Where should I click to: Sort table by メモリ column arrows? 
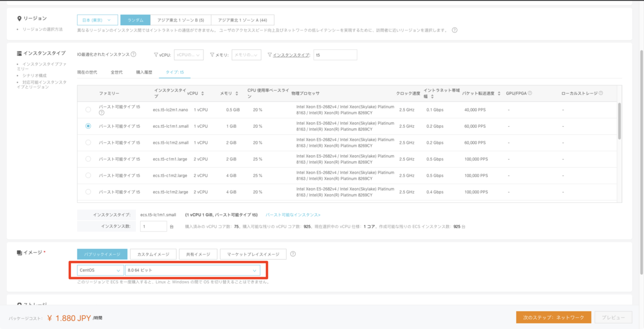click(x=236, y=93)
